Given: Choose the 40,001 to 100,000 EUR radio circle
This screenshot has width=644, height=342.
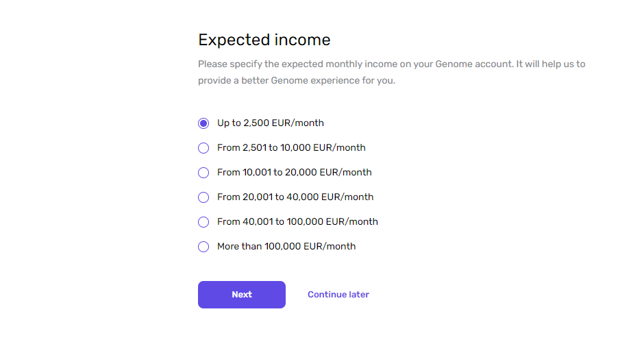Looking at the screenshot, I should (203, 222).
